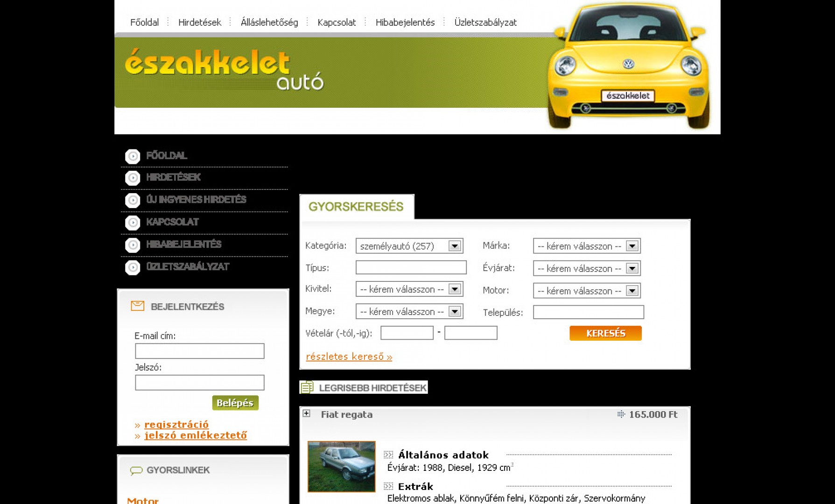The image size is (835, 504).
Task: Open Hirdetések in the top menu
Action: point(199,22)
